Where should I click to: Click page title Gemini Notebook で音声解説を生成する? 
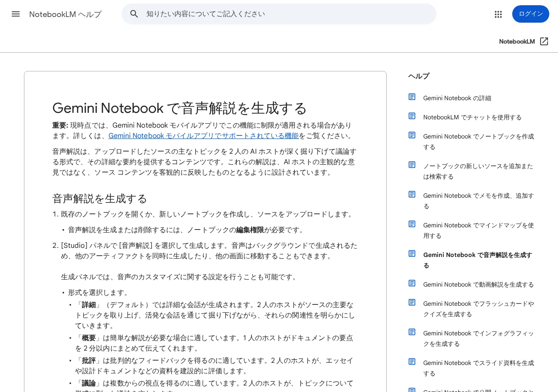[x=180, y=108]
